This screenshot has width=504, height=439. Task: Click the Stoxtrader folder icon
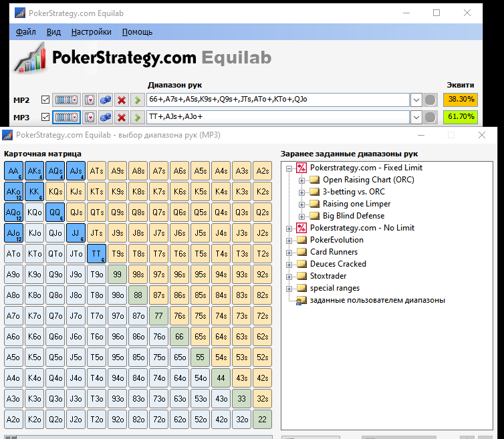301,276
